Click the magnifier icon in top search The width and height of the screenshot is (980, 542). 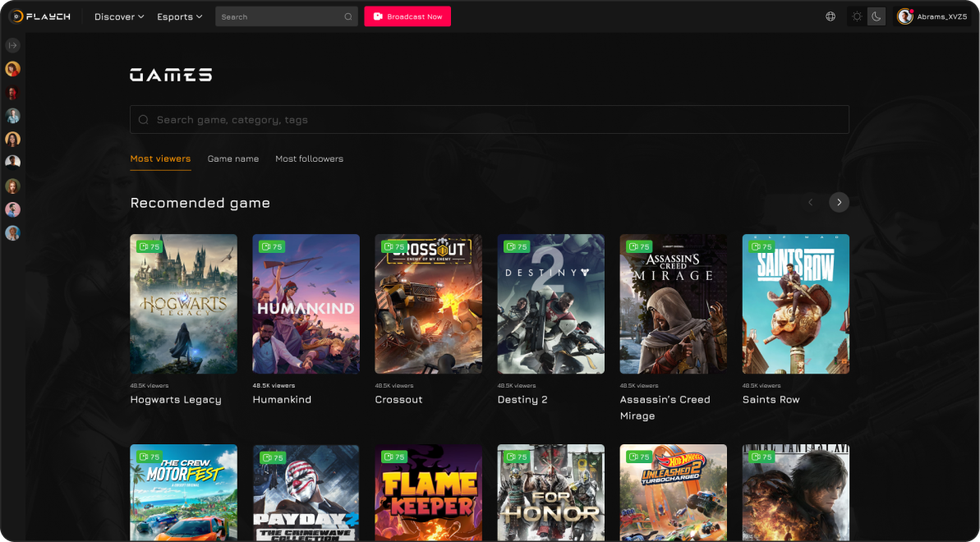[347, 16]
